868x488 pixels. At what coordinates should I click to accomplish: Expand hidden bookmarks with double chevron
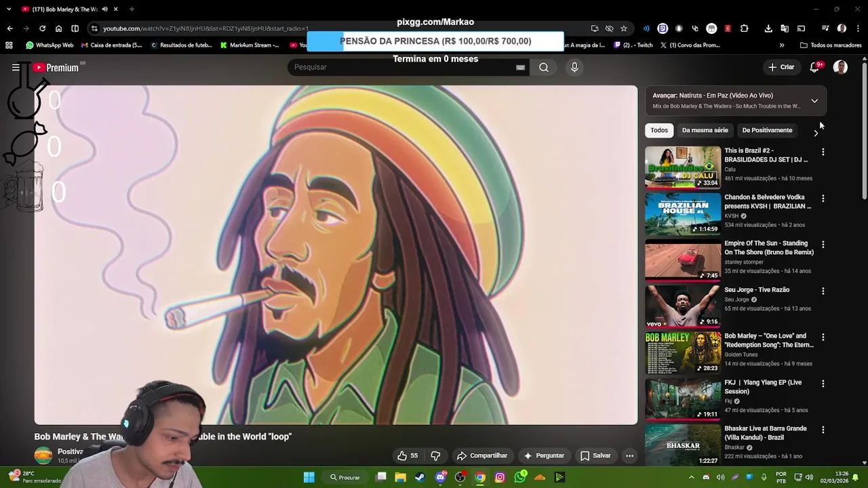pyautogui.click(x=782, y=45)
